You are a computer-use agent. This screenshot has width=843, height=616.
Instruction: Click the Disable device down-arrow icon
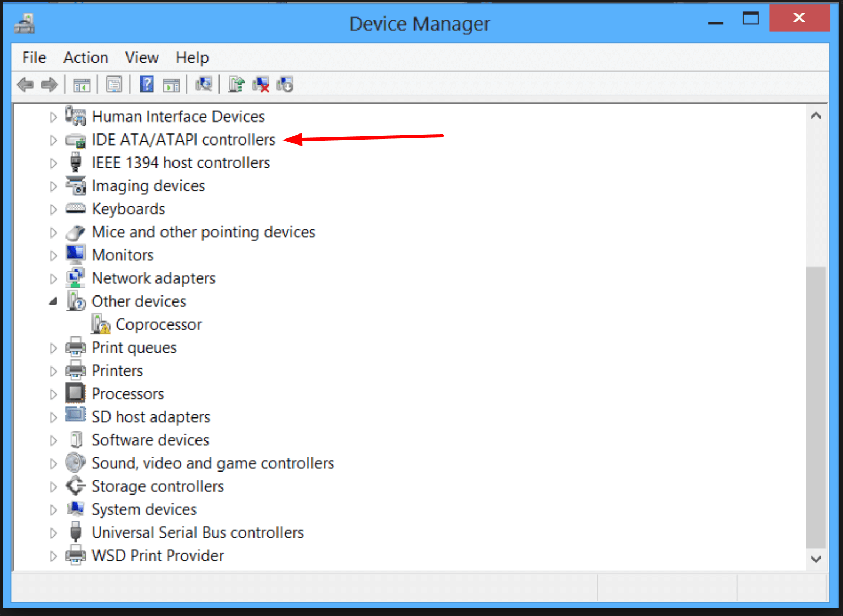[x=285, y=85]
